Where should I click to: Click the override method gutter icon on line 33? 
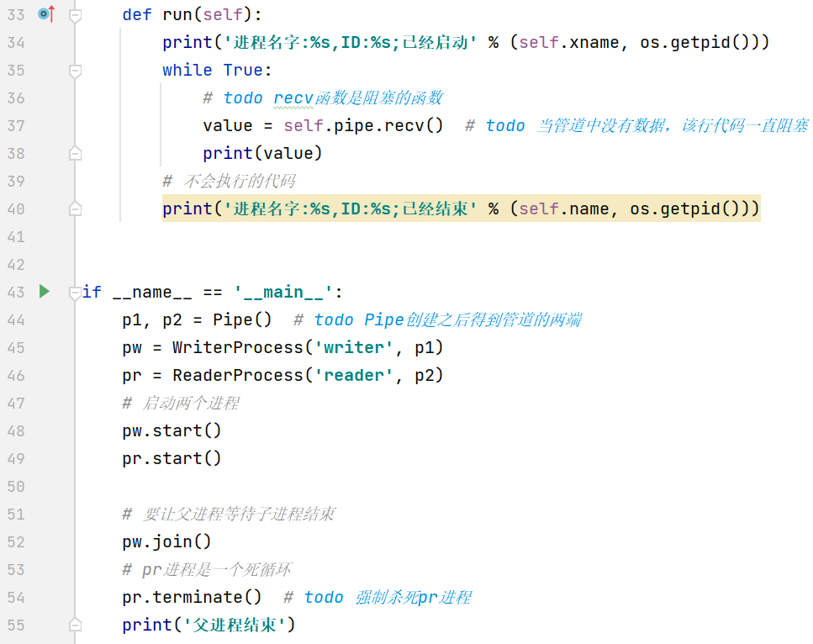tap(47, 13)
